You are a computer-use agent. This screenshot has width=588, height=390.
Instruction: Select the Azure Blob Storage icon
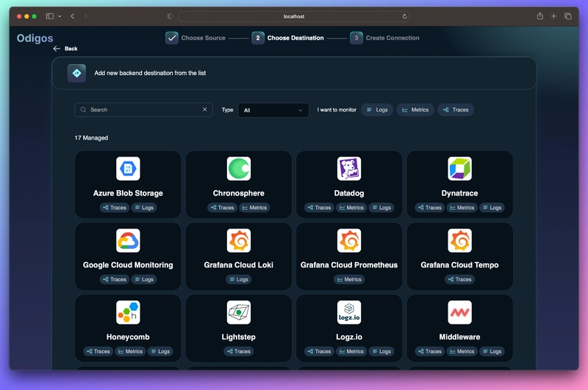pyautogui.click(x=128, y=169)
